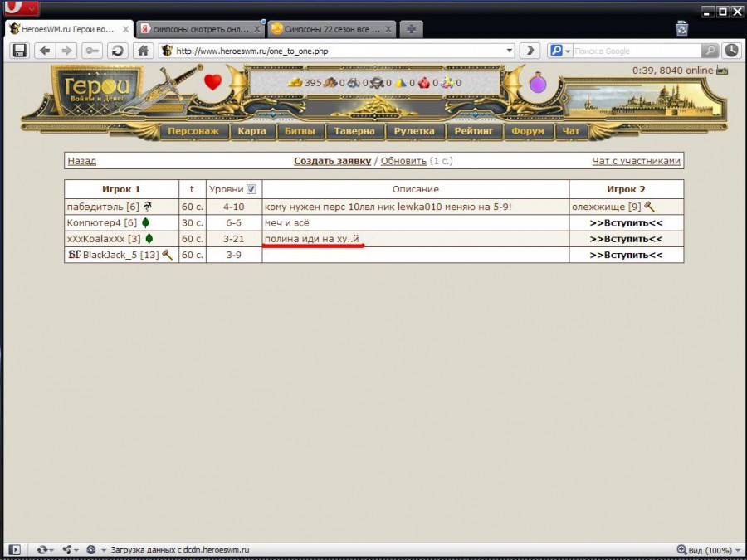Close the HeroesWM.ru tab
This screenshot has height=560, width=747.
tap(125, 29)
